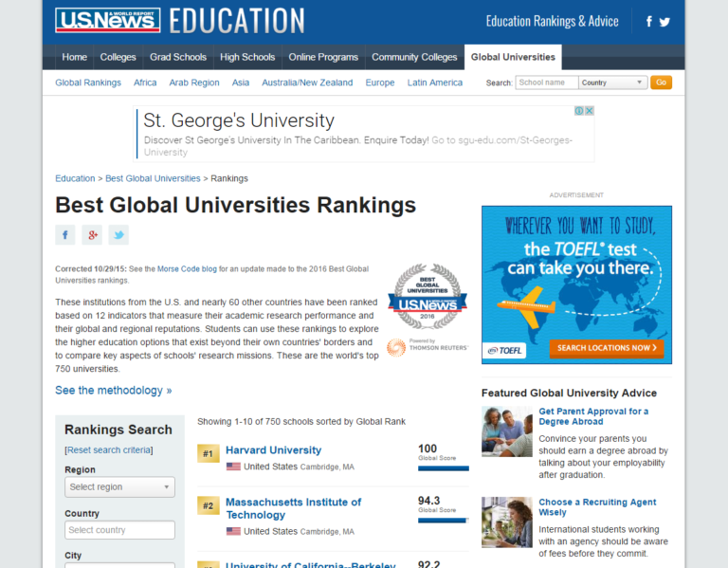728x568 pixels.
Task: Open the Community Colleges nav item
Action: click(x=414, y=57)
